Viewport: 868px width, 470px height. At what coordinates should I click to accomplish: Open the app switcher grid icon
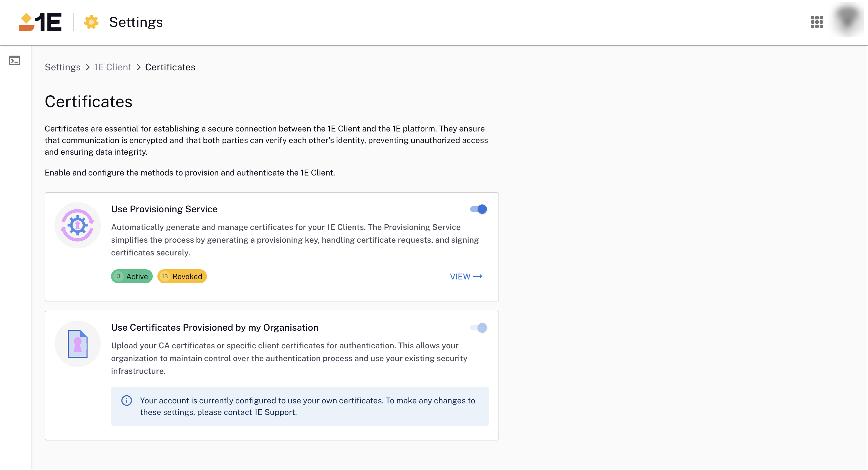click(x=816, y=22)
